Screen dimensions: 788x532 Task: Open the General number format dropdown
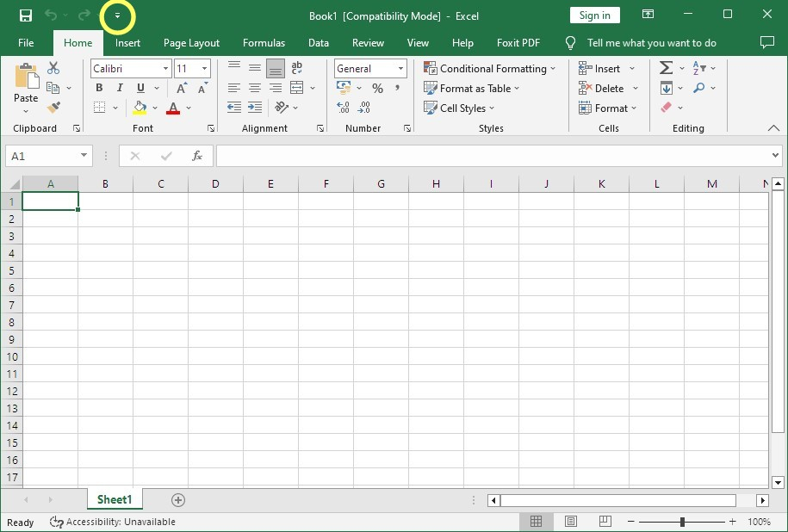point(400,68)
